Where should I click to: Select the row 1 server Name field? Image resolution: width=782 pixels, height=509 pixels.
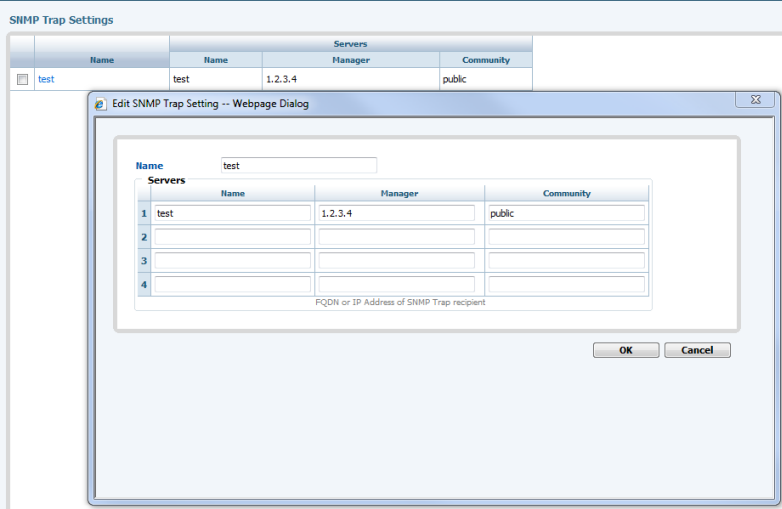pos(232,213)
